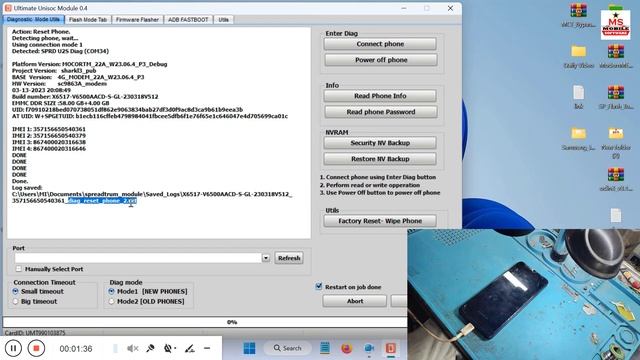Open the SP_Flash archive on desktop
Screen dimensions: 640x360
pos(616,97)
